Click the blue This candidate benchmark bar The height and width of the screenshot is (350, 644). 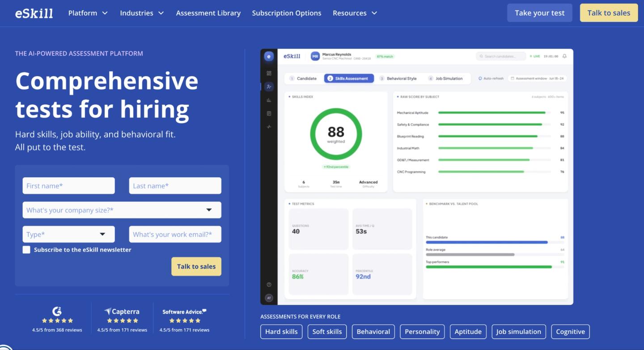point(487,242)
